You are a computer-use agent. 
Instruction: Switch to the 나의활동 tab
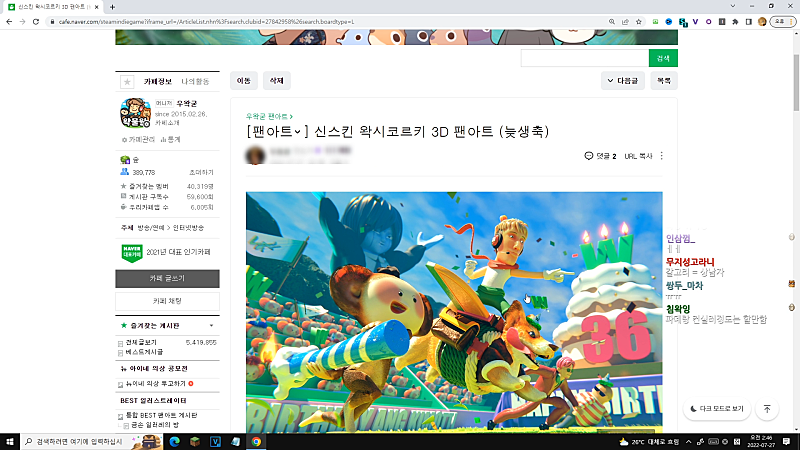pyautogui.click(x=195, y=81)
